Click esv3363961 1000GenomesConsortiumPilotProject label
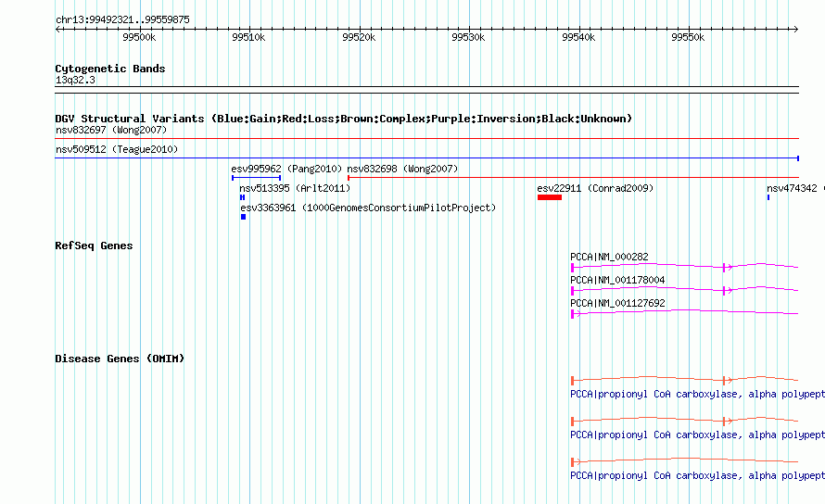 tap(368, 208)
